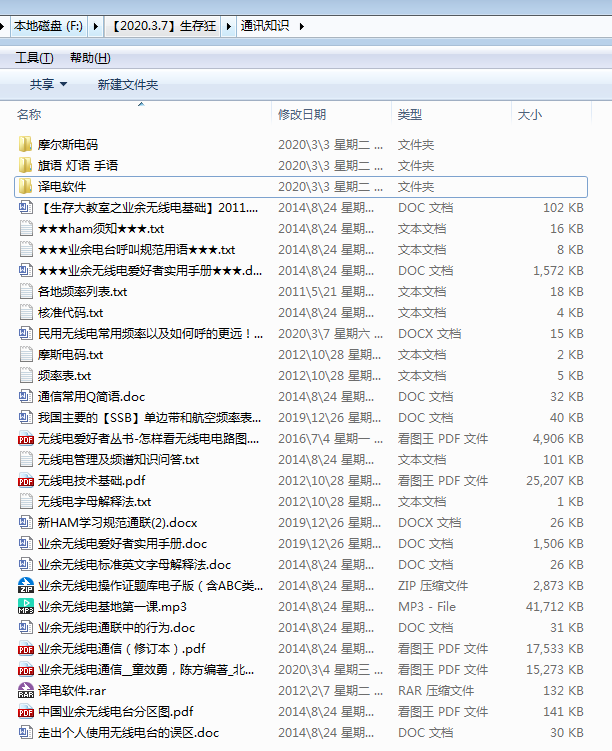Select the 业余无线电通信_童效勇 PDF file name
The image size is (612, 751).
tap(147, 670)
